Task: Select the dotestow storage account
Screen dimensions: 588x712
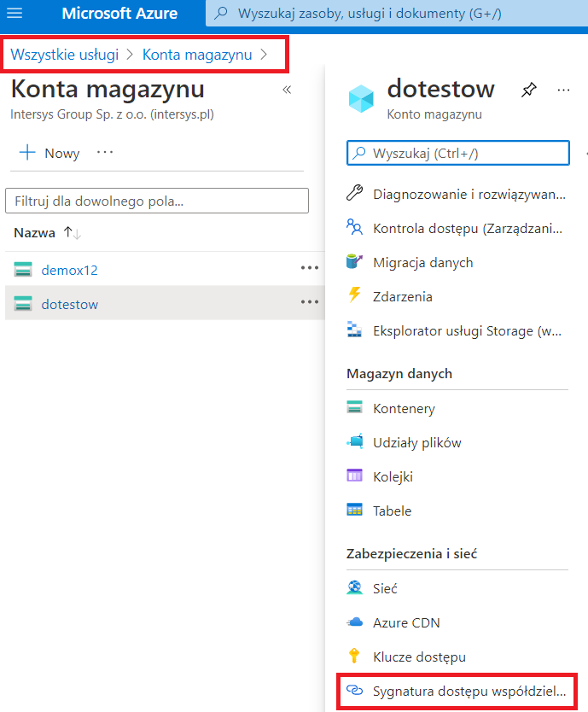Action: point(69,304)
